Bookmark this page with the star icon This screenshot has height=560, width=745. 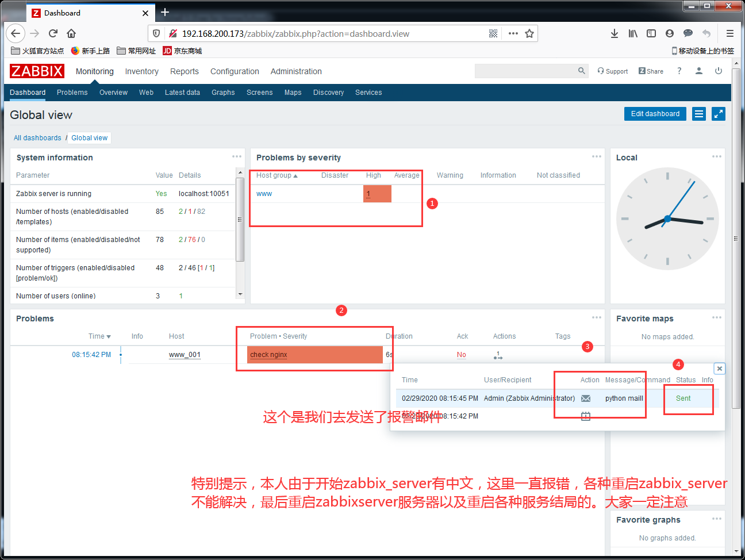click(529, 33)
